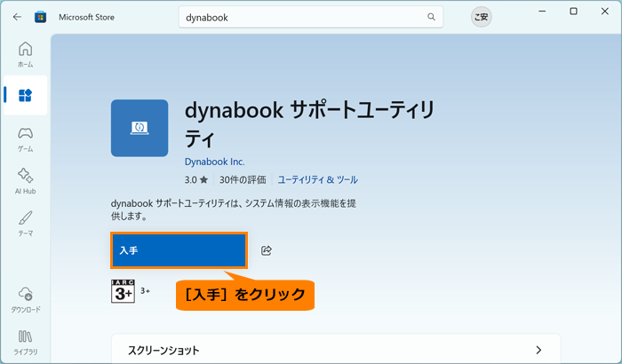Open Library (ライブラリ) in the sidebar

click(x=25, y=342)
